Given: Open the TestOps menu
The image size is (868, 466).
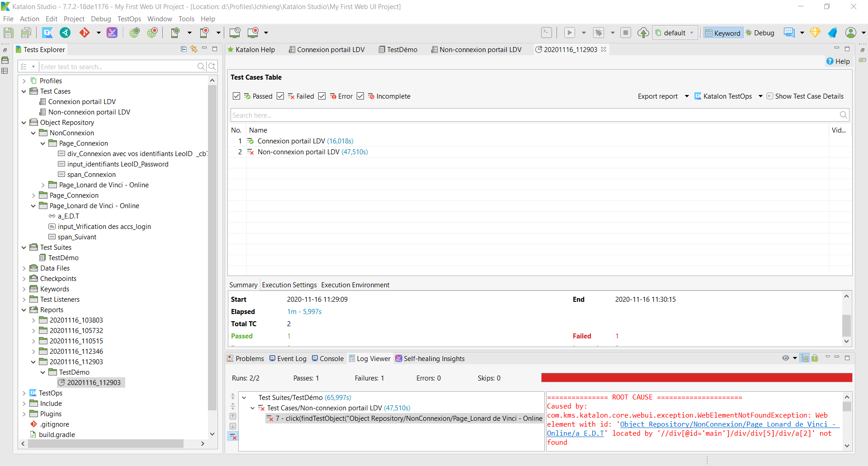Looking at the screenshot, I should tap(129, 19).
